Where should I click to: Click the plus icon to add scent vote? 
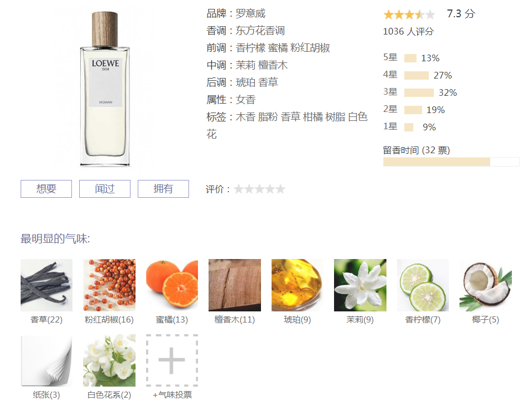(x=172, y=360)
